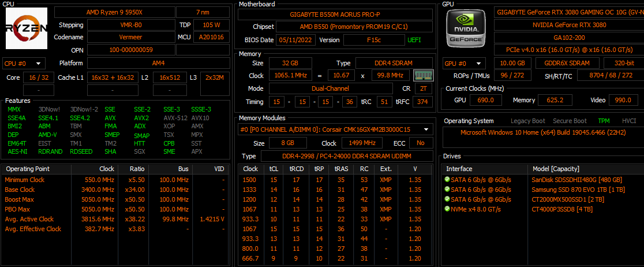The height and width of the screenshot is (267, 644).
Task: Click green check icon beside NVMe drive
Action: (x=447, y=209)
